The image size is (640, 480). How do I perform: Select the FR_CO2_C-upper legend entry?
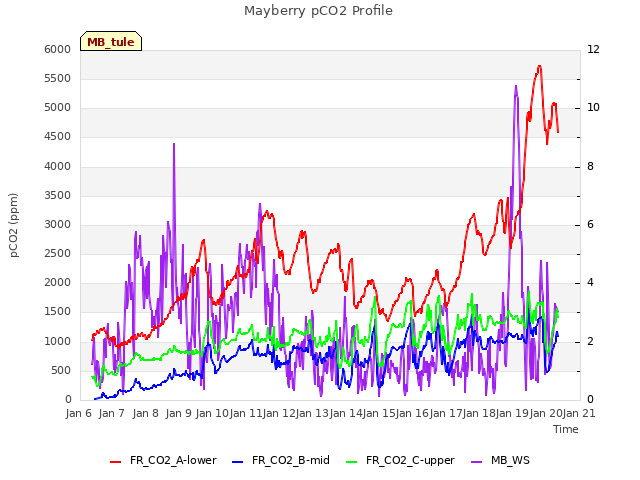pyautogui.click(x=400, y=460)
